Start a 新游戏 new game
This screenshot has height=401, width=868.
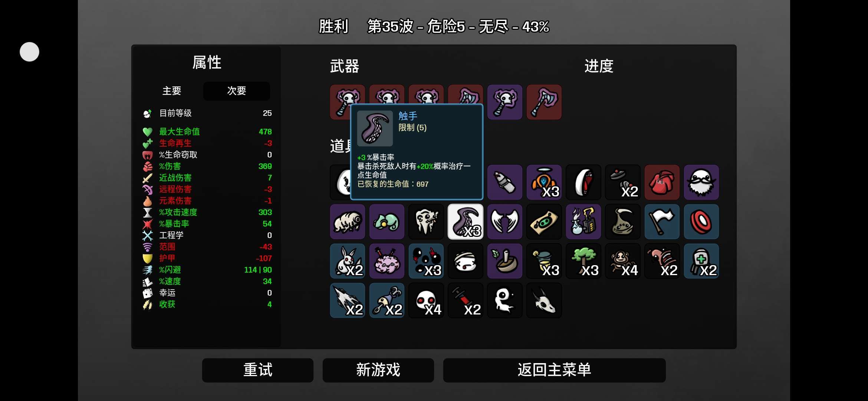tap(378, 370)
